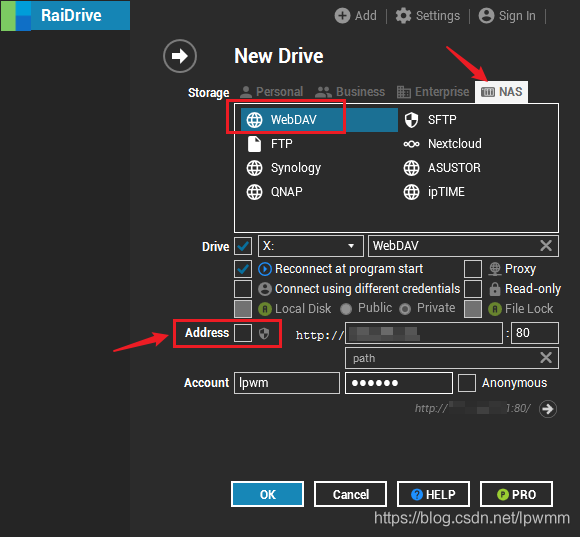Switch to the Personal storage tab
The width and height of the screenshot is (580, 537).
pos(272,92)
